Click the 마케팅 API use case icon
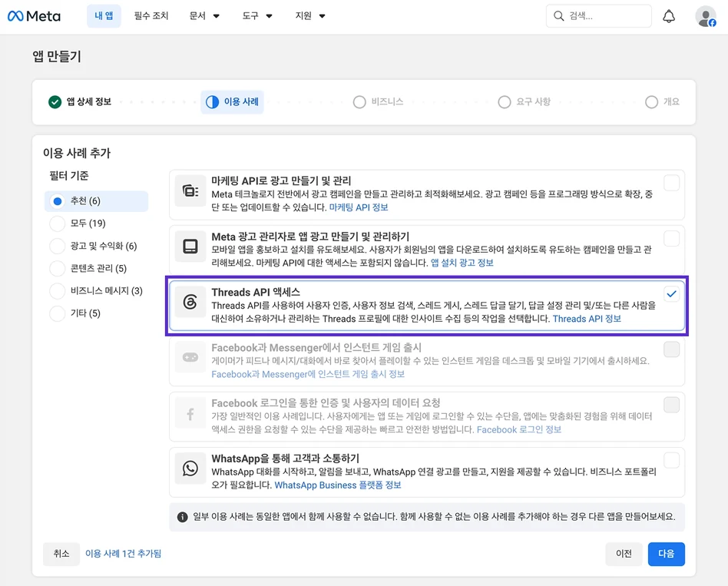This screenshot has width=728, height=586. click(x=190, y=190)
